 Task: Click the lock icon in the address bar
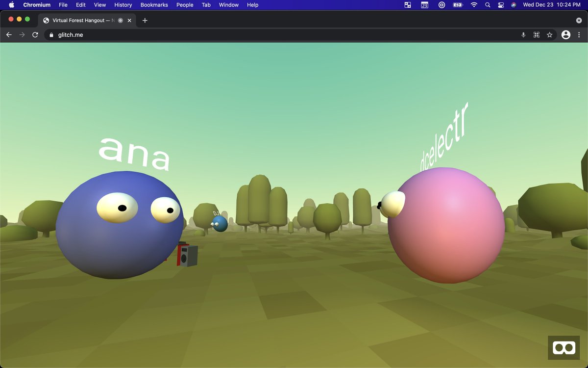[51, 35]
